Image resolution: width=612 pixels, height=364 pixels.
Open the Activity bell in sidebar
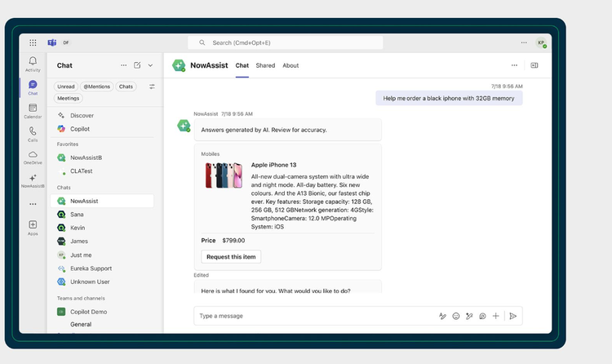coord(33,62)
